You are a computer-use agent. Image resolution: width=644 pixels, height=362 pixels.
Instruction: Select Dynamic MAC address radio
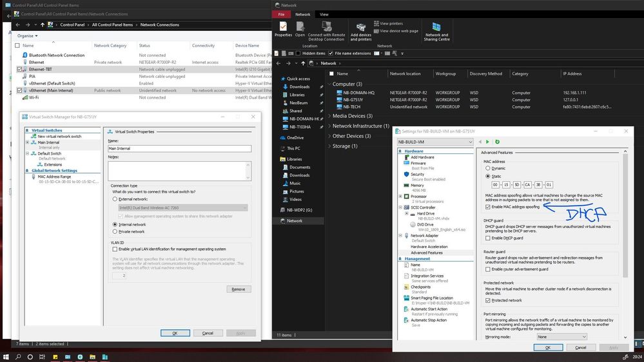coord(488,168)
